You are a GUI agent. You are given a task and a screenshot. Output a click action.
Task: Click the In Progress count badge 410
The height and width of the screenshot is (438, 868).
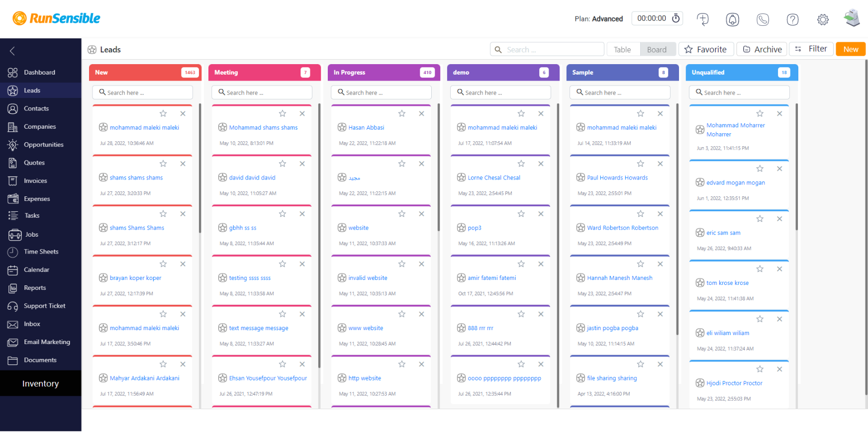tap(427, 73)
